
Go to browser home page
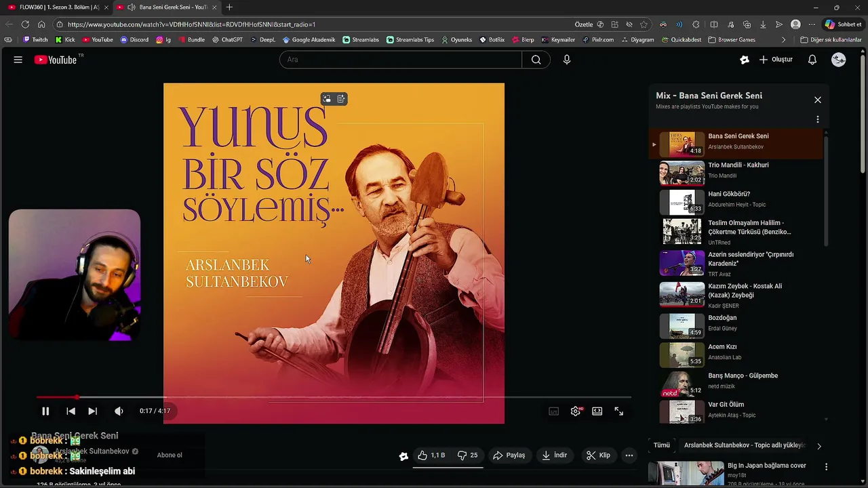tap(41, 24)
